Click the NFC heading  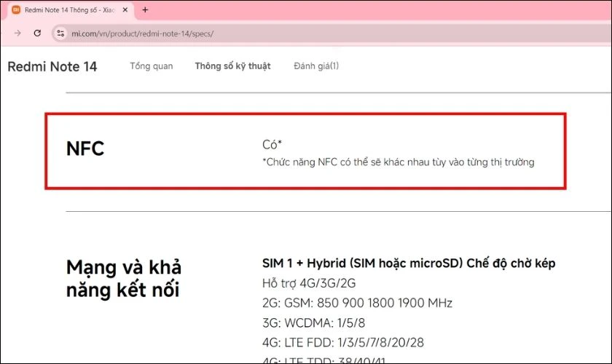[x=85, y=149]
